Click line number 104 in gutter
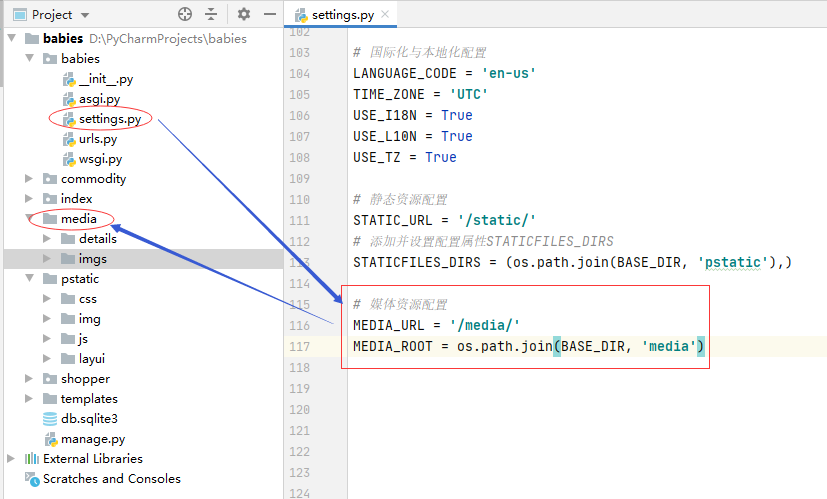 pos(300,74)
